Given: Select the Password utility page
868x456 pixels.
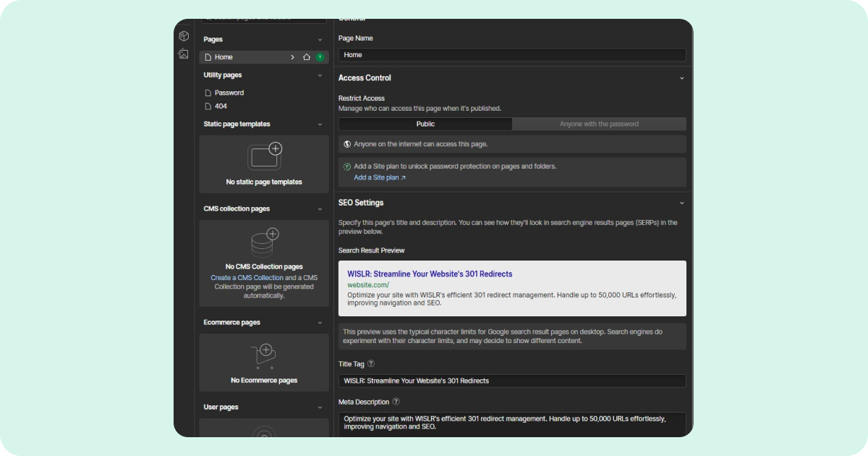Looking at the screenshot, I should (x=229, y=92).
